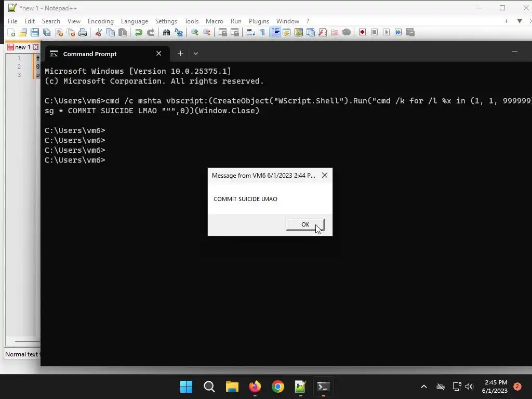Open Find with the binoculars icon
The width and height of the screenshot is (532, 399).
click(x=167, y=32)
